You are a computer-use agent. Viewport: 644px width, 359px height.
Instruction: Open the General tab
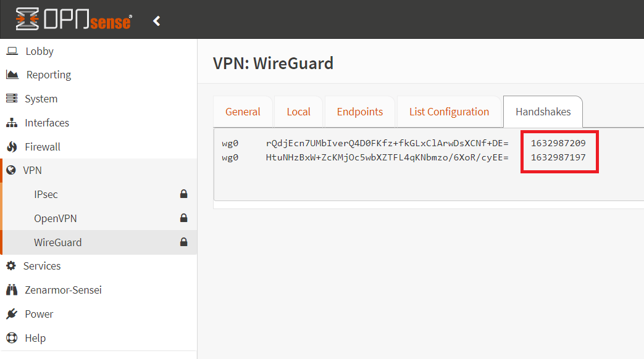pos(243,112)
